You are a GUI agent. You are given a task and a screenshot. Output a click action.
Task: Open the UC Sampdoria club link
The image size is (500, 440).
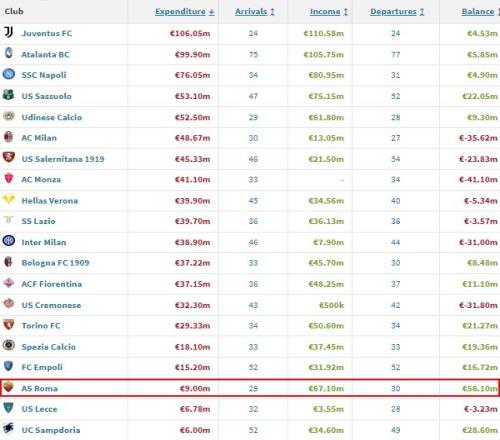pos(51,430)
